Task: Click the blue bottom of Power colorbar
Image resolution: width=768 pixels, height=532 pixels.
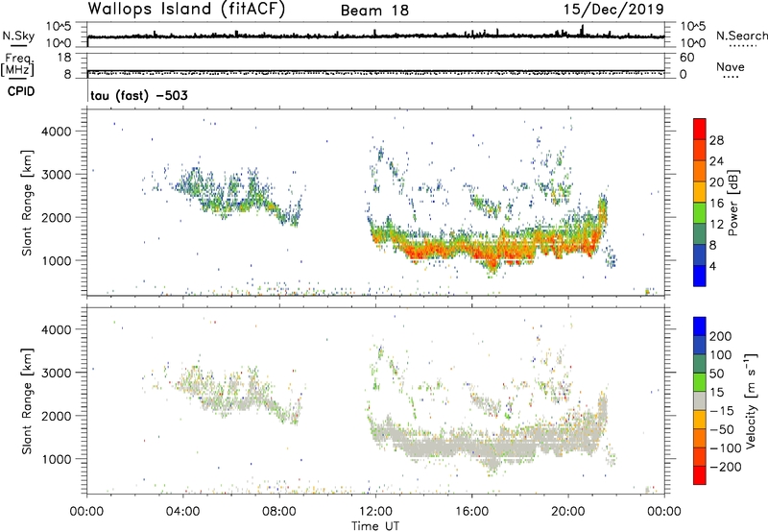Action: pos(700,276)
